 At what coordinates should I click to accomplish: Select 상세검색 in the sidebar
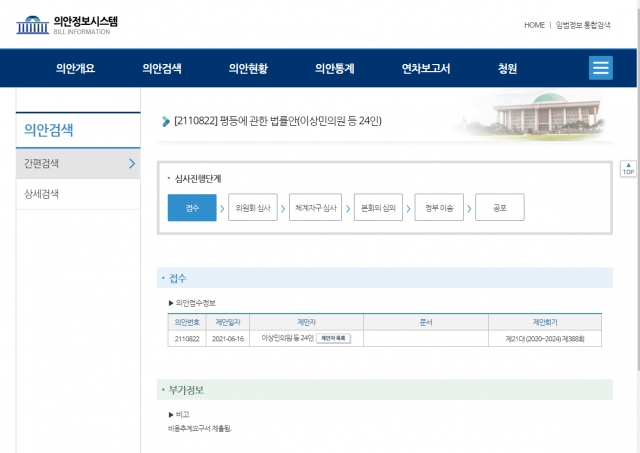pos(78,194)
